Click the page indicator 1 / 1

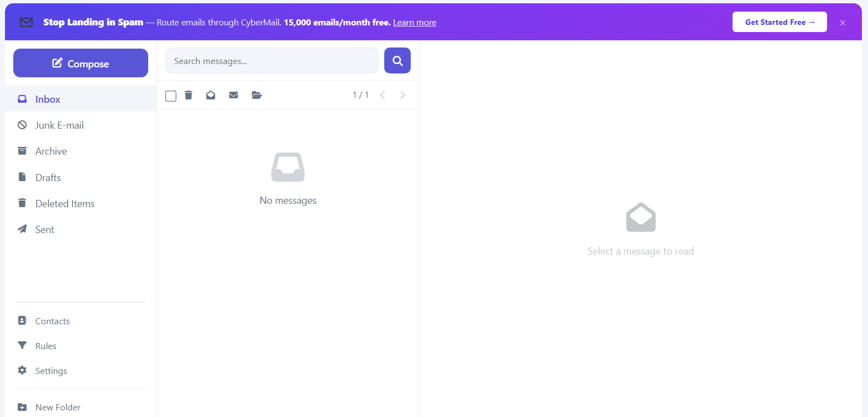pyautogui.click(x=360, y=95)
